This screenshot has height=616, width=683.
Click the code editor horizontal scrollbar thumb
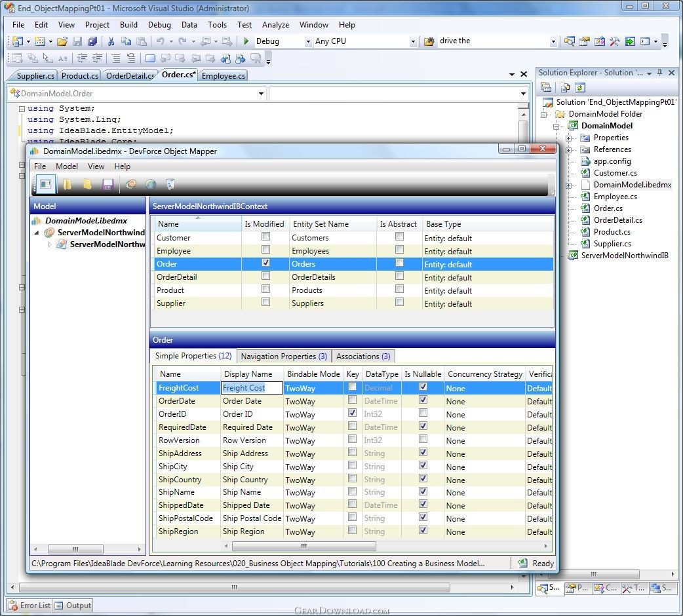[x=235, y=587]
